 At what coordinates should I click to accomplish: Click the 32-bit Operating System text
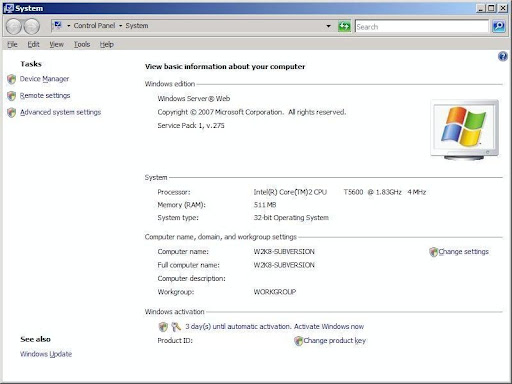(x=291, y=218)
